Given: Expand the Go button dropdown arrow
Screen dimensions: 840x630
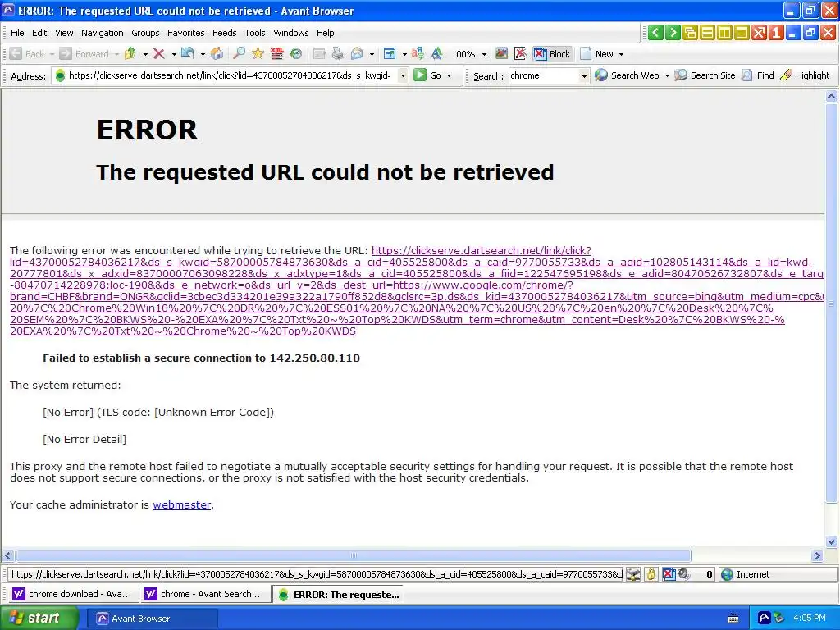Looking at the screenshot, I should pos(449,75).
